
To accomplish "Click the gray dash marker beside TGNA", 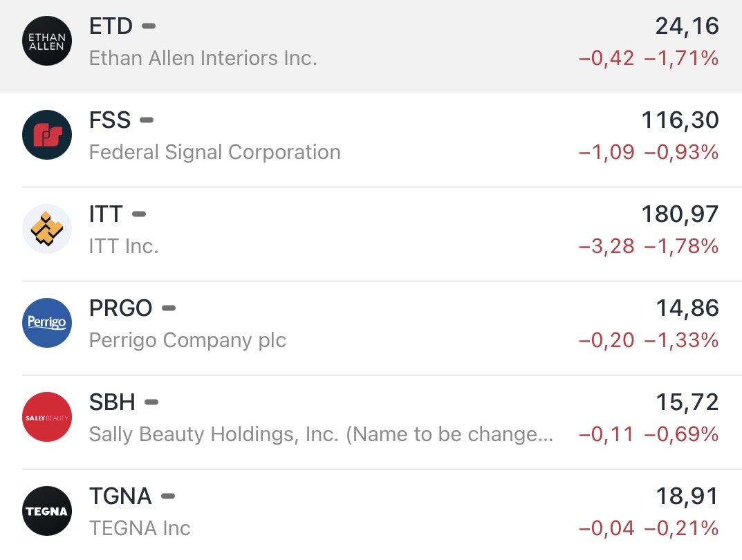I will 168,496.
